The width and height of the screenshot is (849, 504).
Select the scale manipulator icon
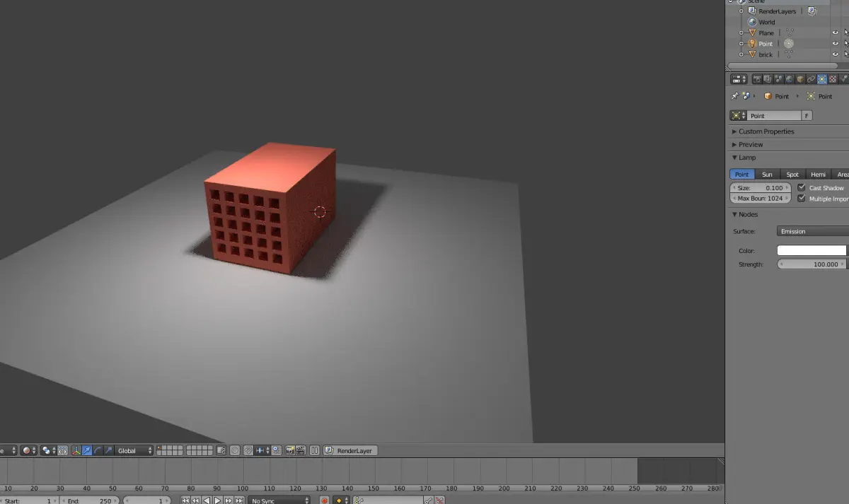[x=109, y=450]
